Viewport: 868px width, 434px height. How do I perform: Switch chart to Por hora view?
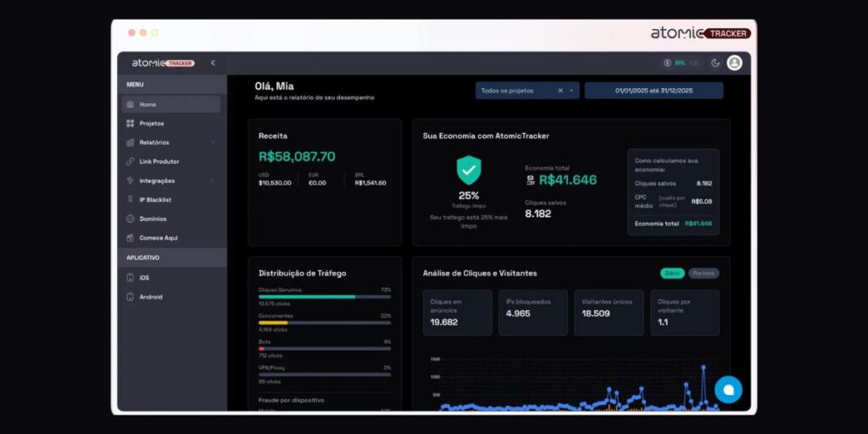(704, 273)
